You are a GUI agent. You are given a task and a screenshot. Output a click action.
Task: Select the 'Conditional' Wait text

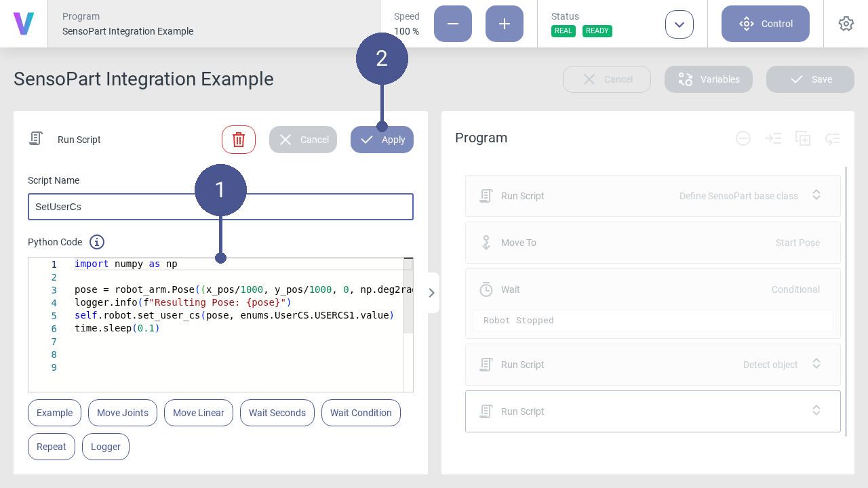tap(797, 289)
